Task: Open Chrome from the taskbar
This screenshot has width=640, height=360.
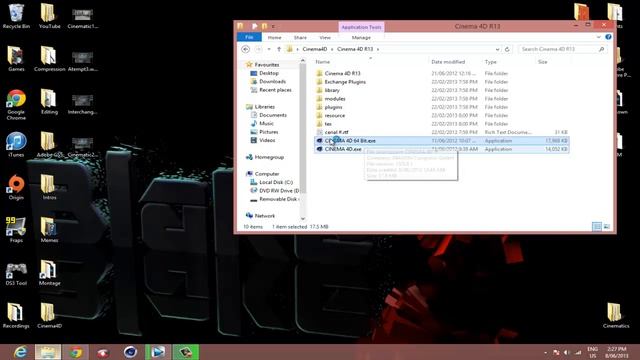Action: pos(76,352)
